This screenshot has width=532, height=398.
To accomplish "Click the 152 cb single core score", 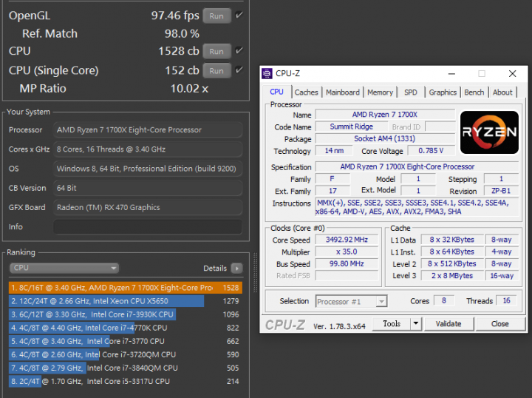I will [x=183, y=70].
